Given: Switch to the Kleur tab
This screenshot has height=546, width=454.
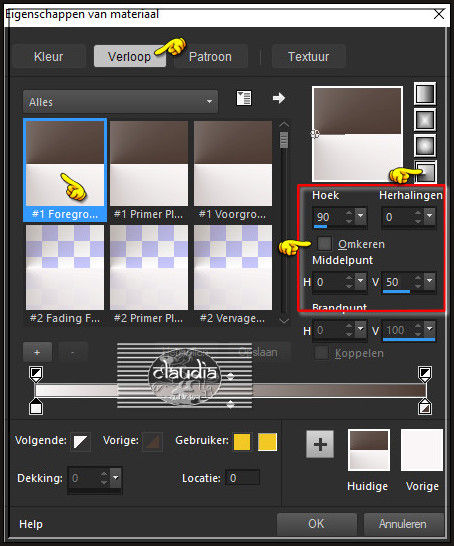Looking at the screenshot, I should [48, 56].
